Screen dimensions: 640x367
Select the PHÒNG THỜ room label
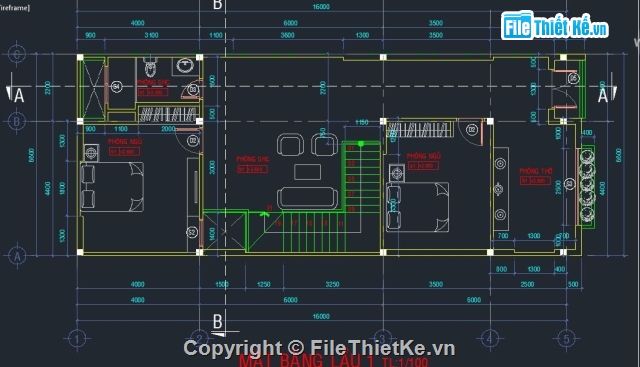tap(536, 171)
